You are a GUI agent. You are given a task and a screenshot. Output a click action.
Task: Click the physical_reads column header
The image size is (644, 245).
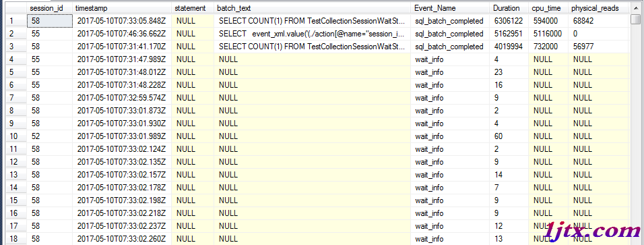(598, 8)
